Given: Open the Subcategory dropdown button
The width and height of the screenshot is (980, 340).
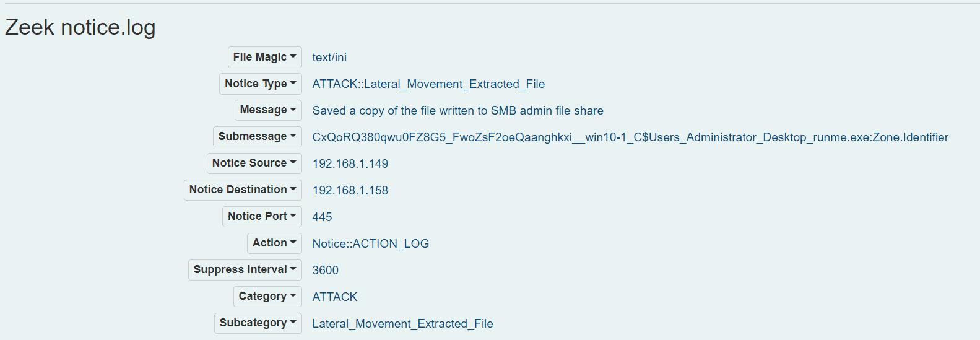Looking at the screenshot, I should pyautogui.click(x=258, y=323).
